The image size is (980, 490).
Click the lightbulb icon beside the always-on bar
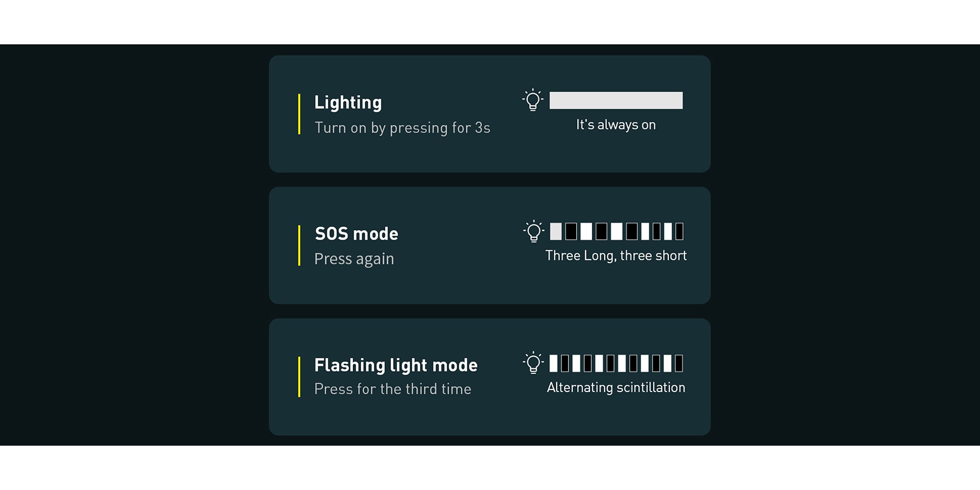[x=533, y=100]
